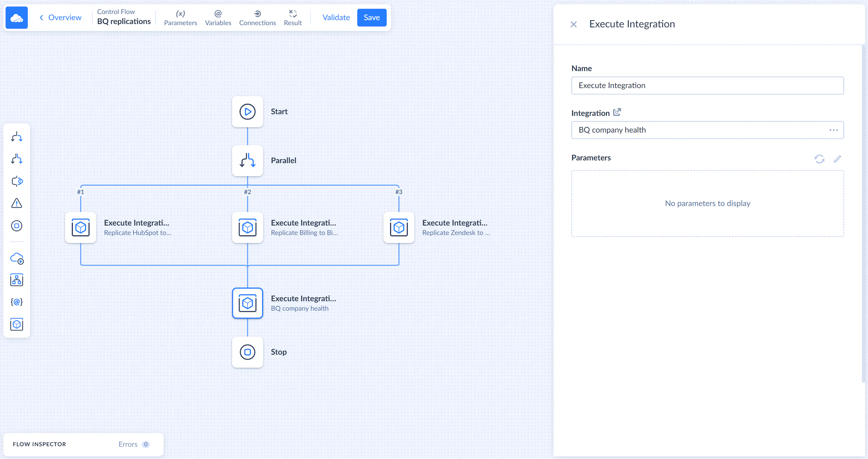Select the Stop node on canvas

click(248, 352)
